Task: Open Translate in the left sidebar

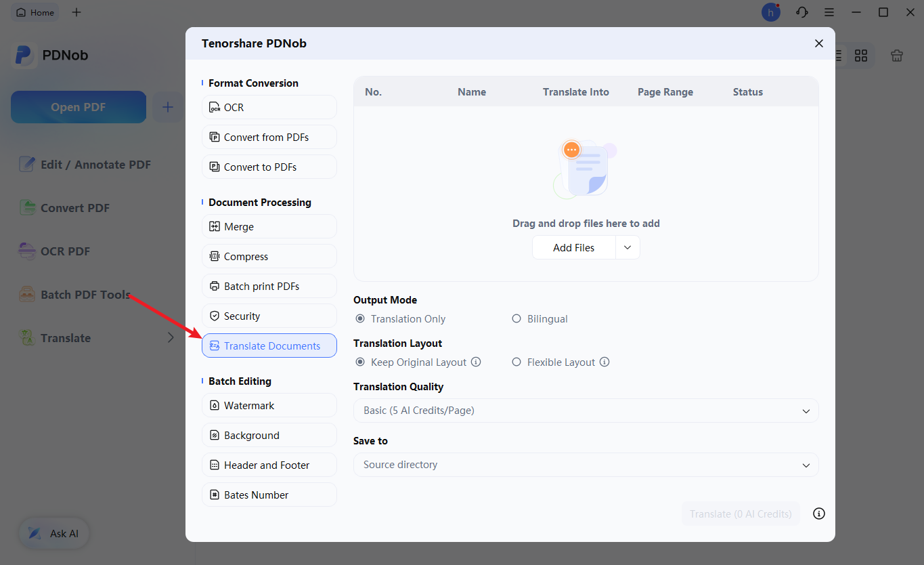Action: click(55, 338)
